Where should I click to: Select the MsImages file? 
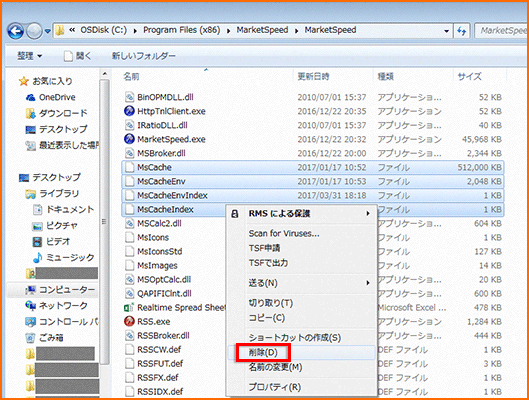tap(157, 266)
